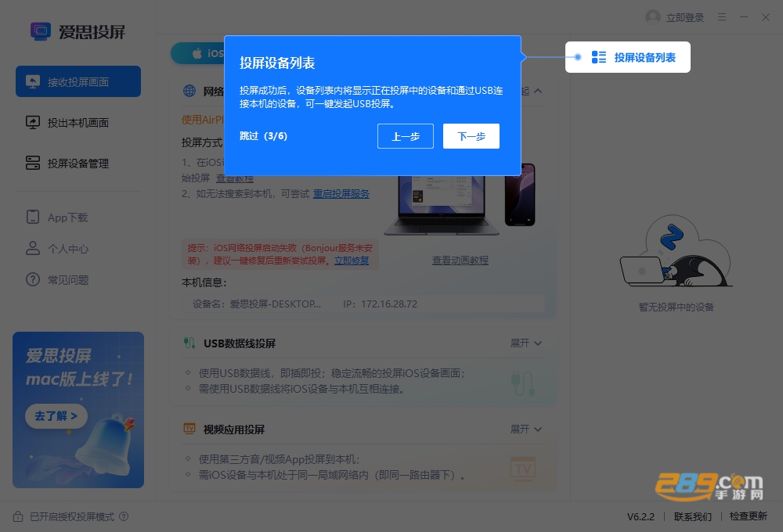Viewport: 783px width, 532px height.
Task: Minimize the 爱思投屏 window
Action: click(744, 17)
